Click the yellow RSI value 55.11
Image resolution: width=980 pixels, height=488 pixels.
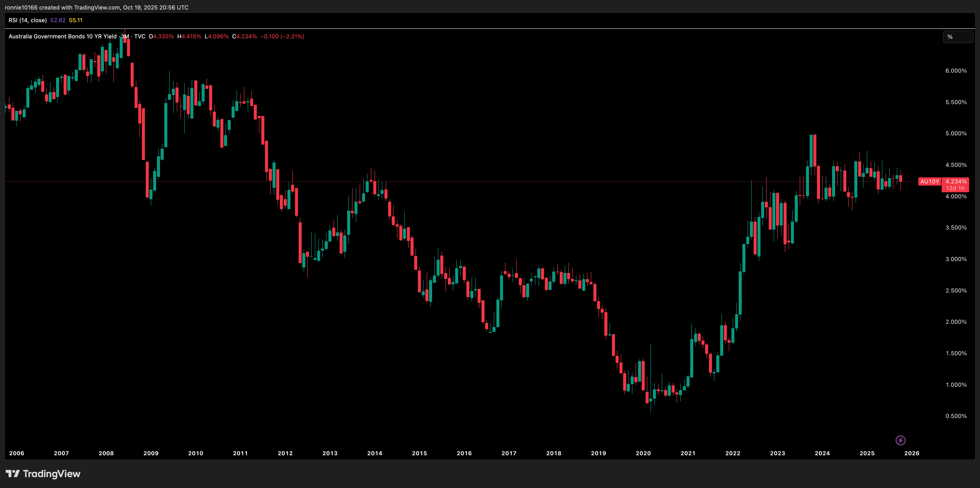point(76,20)
